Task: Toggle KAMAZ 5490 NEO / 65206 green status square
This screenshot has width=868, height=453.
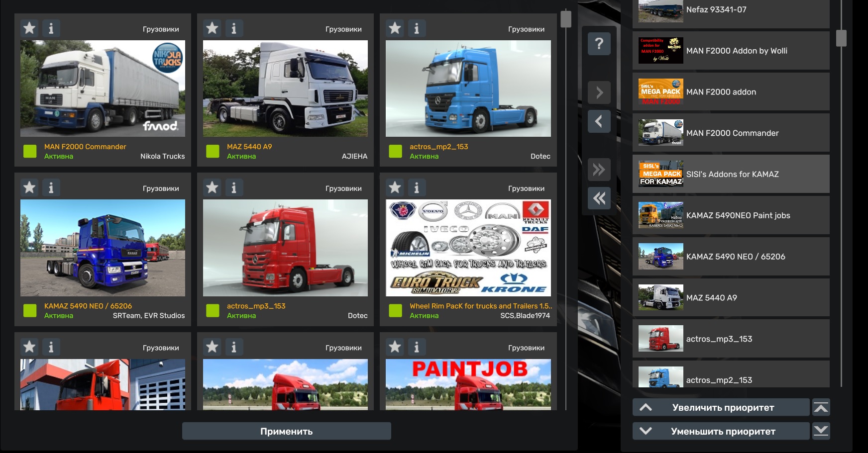Action: [30, 310]
